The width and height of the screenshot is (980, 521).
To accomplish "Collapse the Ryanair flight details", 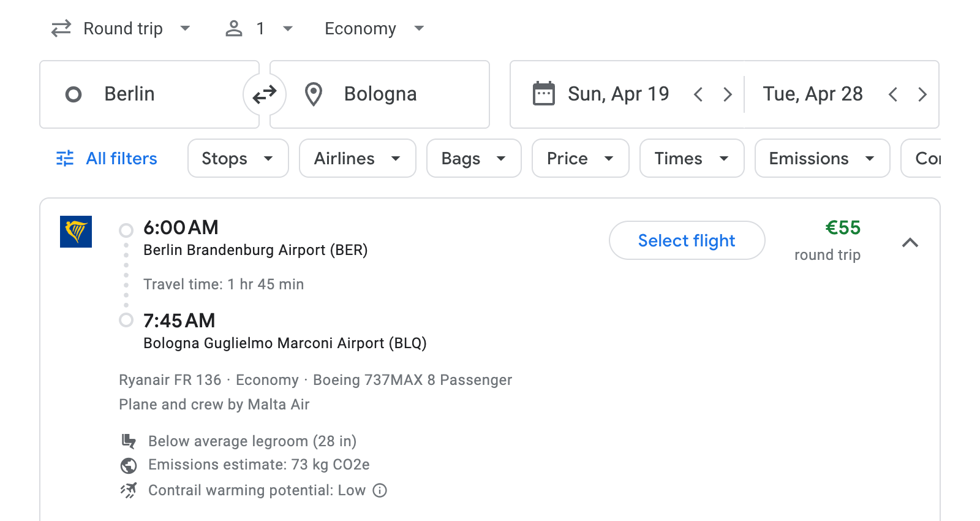I will (x=911, y=243).
